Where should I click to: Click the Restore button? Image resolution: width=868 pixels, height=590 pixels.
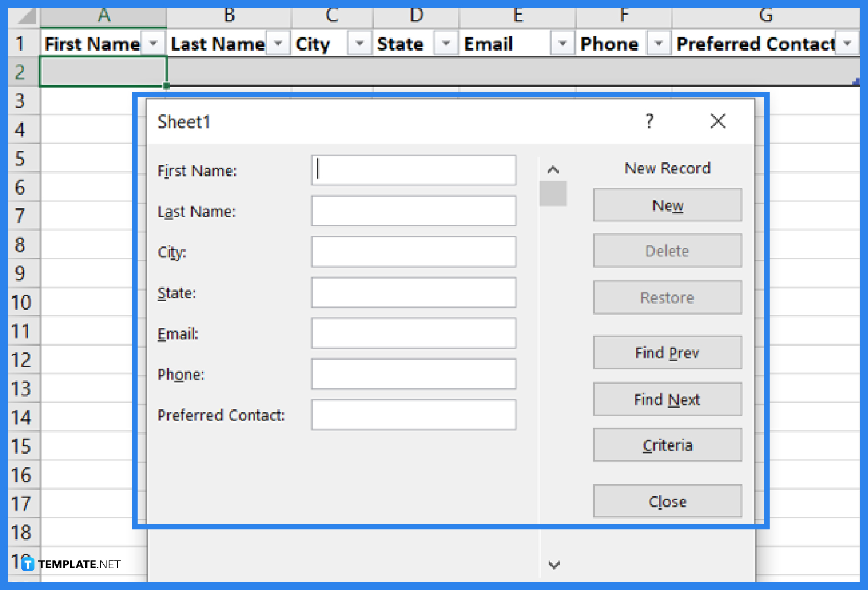(x=668, y=298)
